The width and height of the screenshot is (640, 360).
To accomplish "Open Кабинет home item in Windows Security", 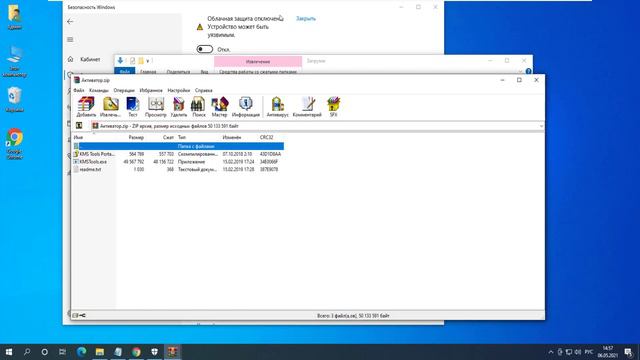I will pyautogui.click(x=84, y=60).
